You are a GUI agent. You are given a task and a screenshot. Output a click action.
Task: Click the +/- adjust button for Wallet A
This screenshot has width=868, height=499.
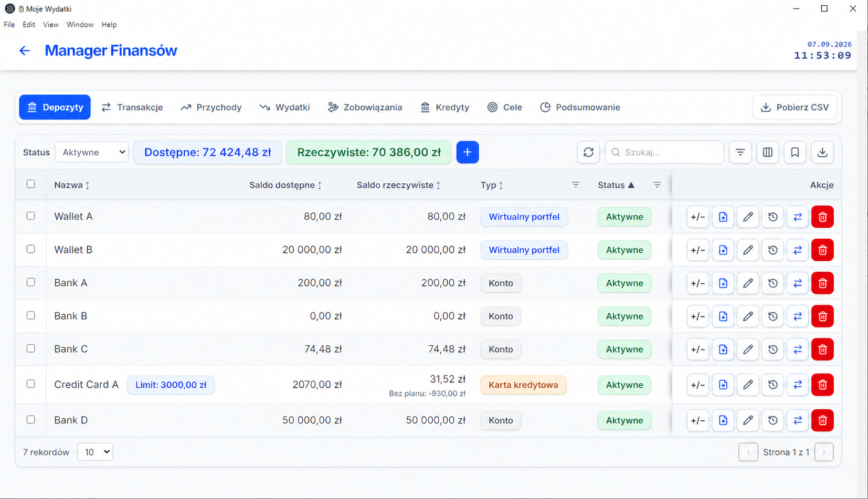click(x=698, y=217)
